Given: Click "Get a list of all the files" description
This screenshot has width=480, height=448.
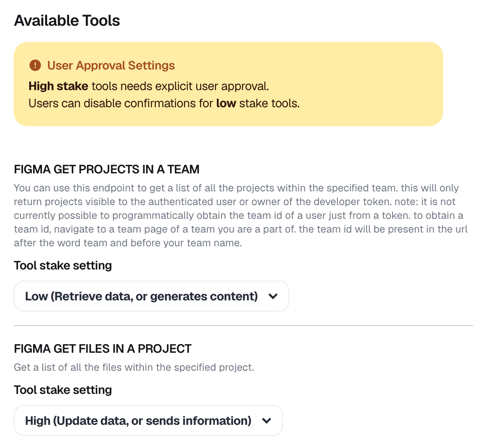Looking at the screenshot, I should pyautogui.click(x=134, y=367).
